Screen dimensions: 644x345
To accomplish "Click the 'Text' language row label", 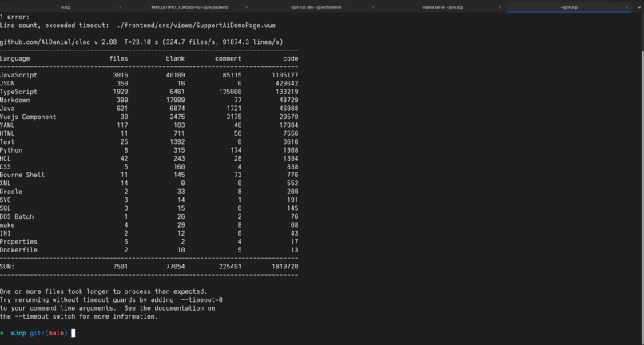I will tap(7, 141).
